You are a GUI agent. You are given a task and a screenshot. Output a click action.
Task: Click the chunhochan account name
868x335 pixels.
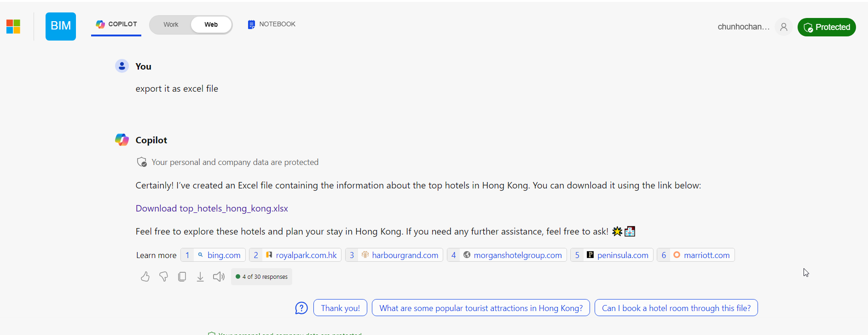point(743,27)
